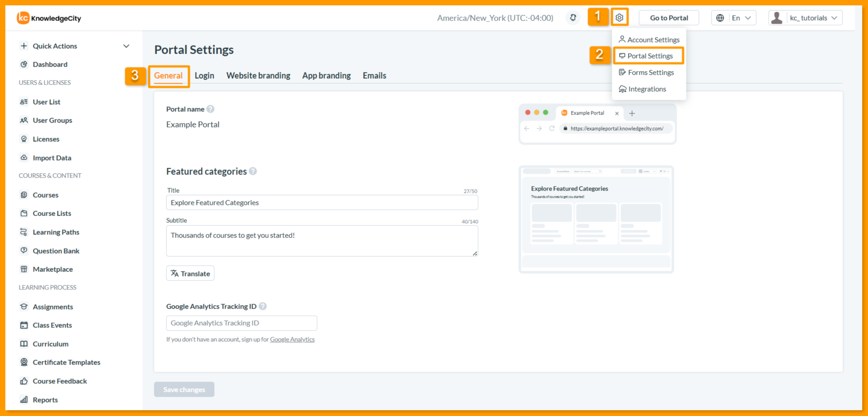Click the Import Data cloud icon
The height and width of the screenshot is (416, 868).
coord(24,157)
